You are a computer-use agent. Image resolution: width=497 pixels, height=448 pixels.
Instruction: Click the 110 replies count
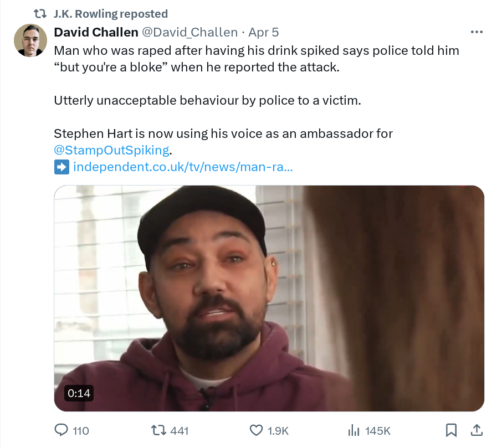[x=81, y=431]
